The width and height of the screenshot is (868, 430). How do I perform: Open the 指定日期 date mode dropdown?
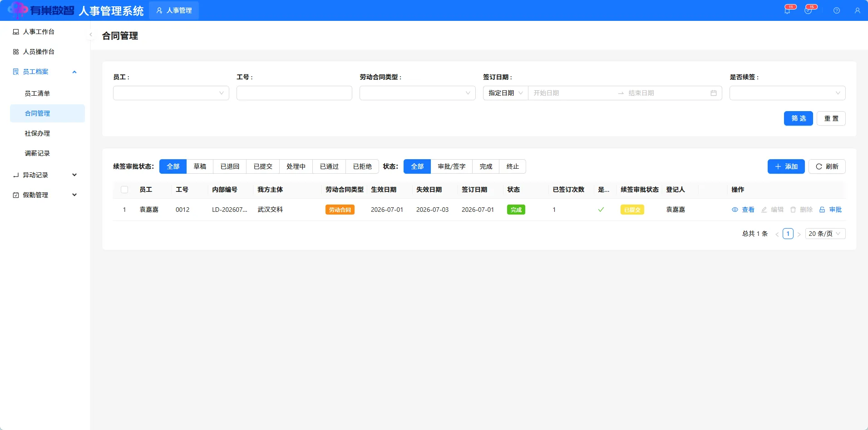click(x=506, y=93)
